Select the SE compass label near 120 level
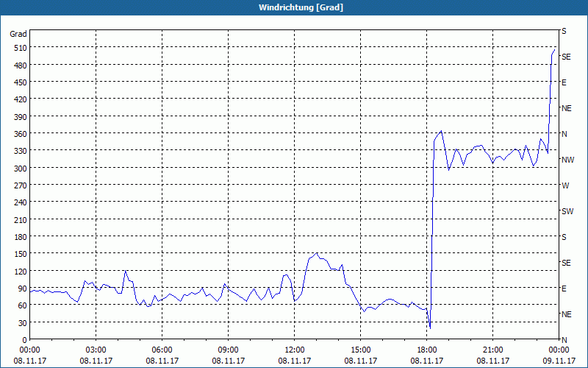588x368 pixels. tap(566, 263)
